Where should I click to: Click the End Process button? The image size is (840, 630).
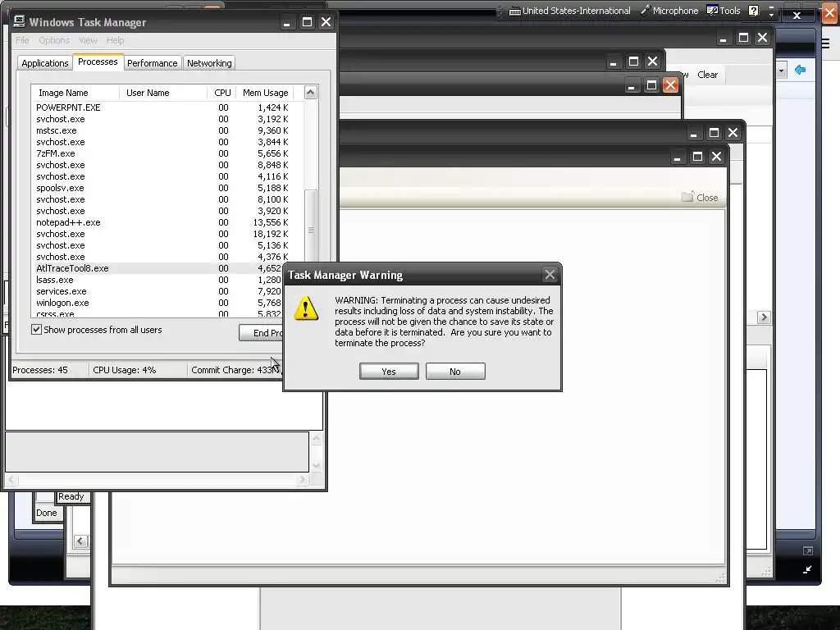coord(261,333)
